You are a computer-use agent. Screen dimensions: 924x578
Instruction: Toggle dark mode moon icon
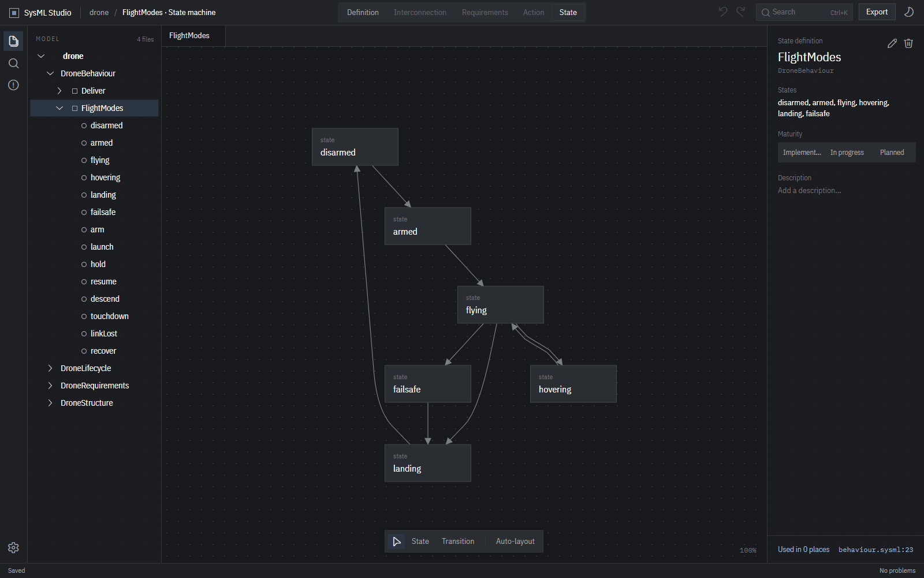tap(908, 12)
